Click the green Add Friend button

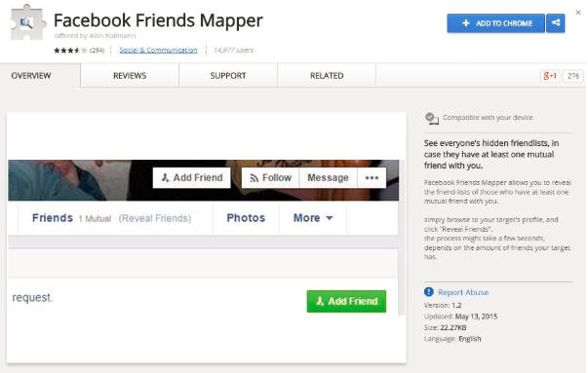pyautogui.click(x=346, y=301)
